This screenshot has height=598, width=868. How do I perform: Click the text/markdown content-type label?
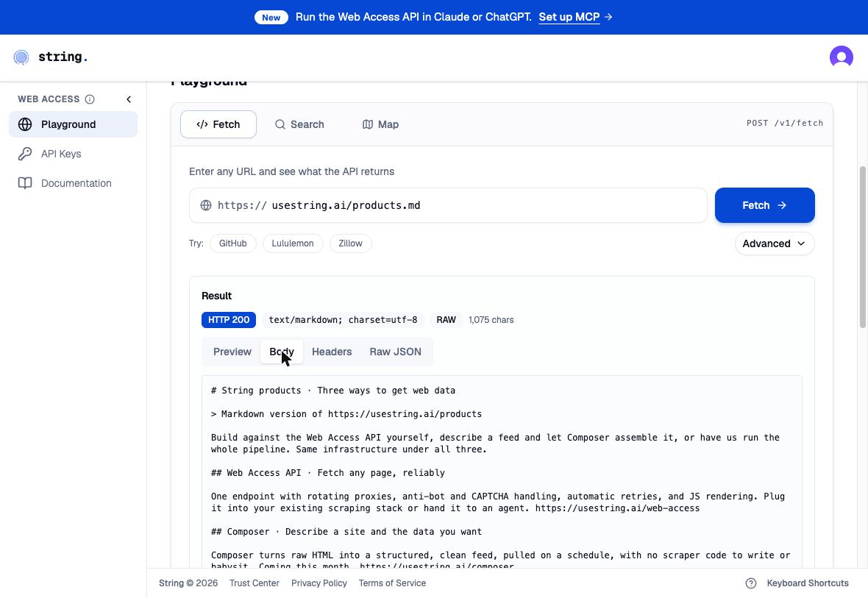point(344,320)
